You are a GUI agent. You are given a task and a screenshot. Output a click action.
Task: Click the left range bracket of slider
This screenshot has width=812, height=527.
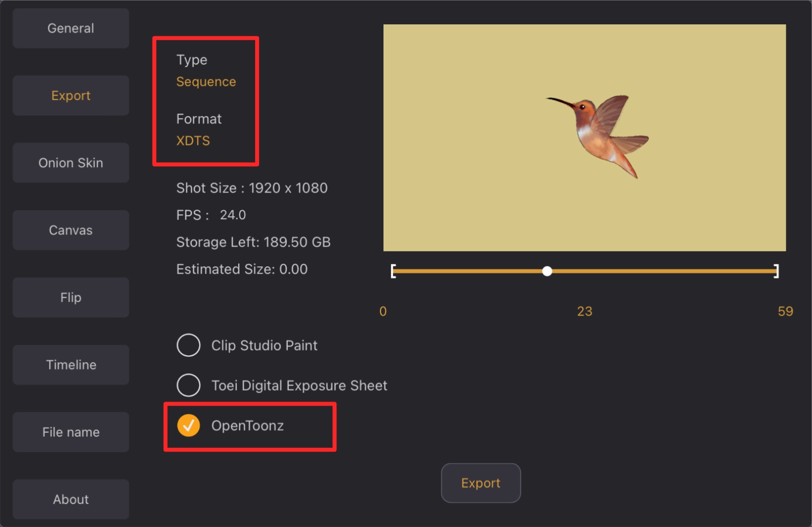(393, 271)
